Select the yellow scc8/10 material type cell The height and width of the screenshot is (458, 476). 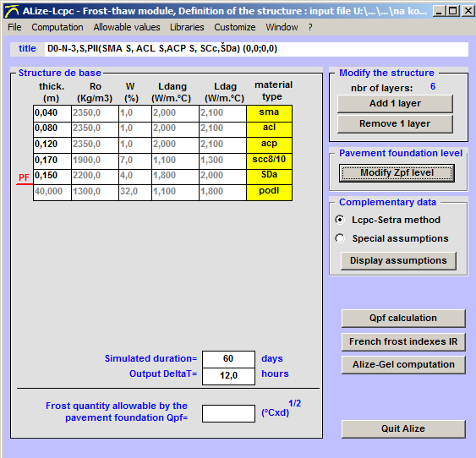coord(269,161)
